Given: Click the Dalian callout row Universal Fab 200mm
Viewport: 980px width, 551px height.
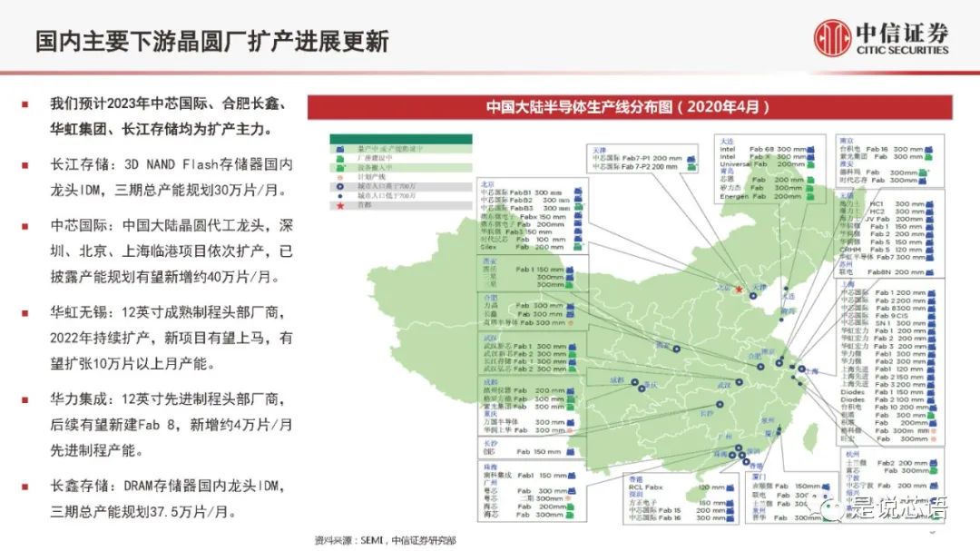Looking at the screenshot, I should pos(766,164).
